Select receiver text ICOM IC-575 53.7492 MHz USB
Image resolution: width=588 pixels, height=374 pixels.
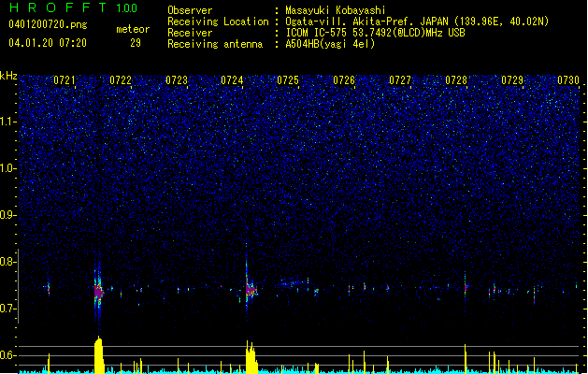click(375, 33)
